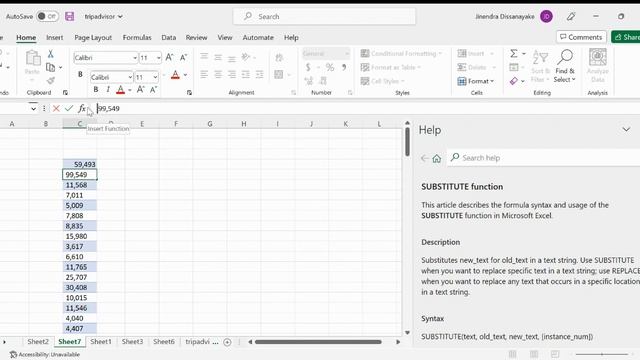
Task: Open Find & Select menu
Action: point(565,66)
